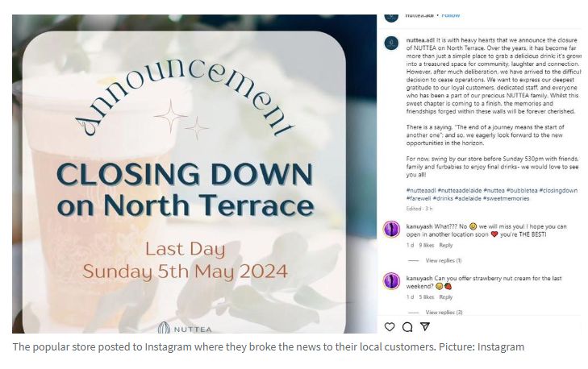This screenshot has width=588, height=369.
Task: Expand View replies (1)
Action: click(x=444, y=260)
